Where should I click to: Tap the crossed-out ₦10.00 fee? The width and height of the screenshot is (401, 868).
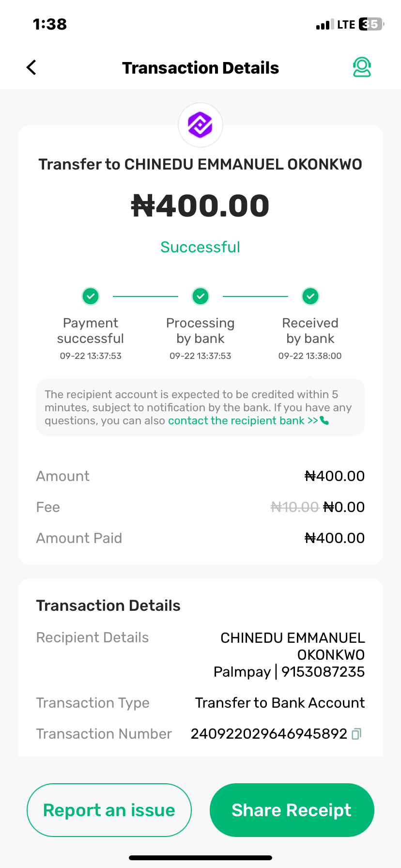pyautogui.click(x=294, y=507)
